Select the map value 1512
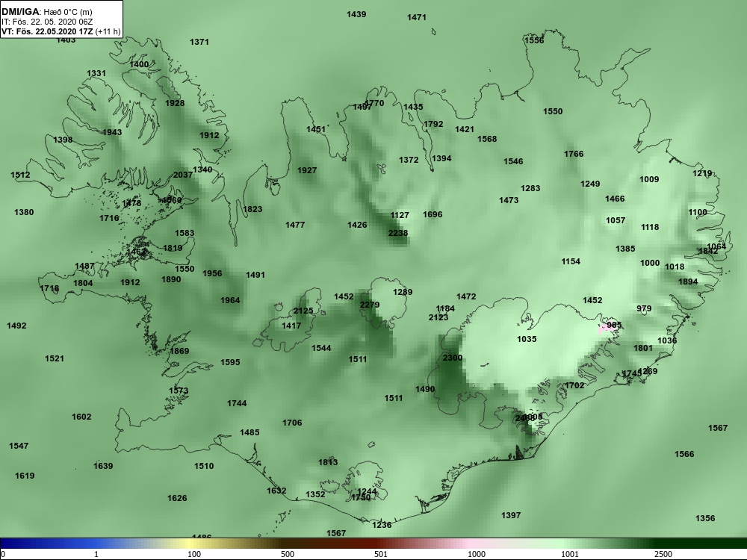 (20, 175)
